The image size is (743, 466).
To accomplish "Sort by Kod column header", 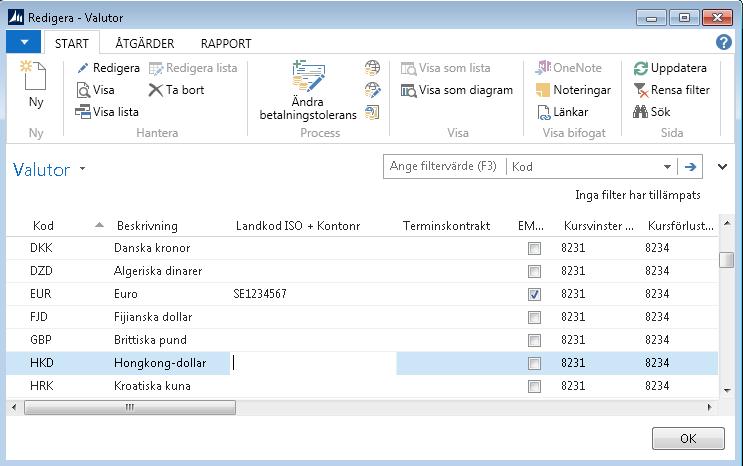I will (x=43, y=226).
